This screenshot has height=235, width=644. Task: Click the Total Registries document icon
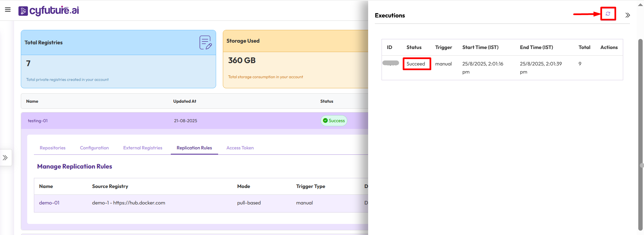click(x=205, y=43)
